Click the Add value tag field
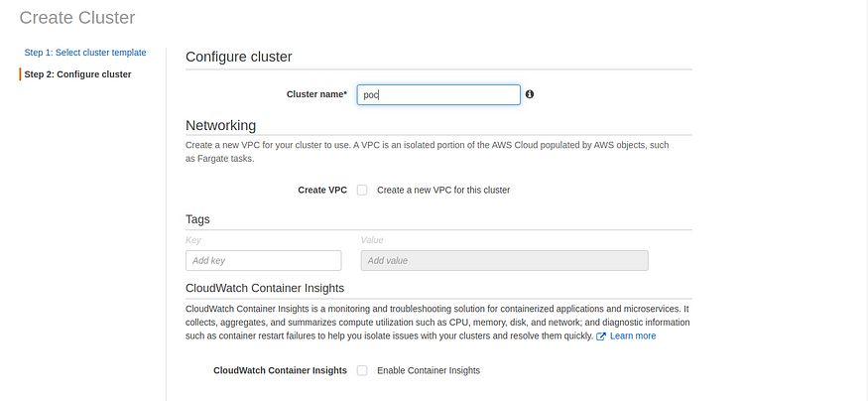Image resolution: width=868 pixels, height=401 pixels. 504,260
